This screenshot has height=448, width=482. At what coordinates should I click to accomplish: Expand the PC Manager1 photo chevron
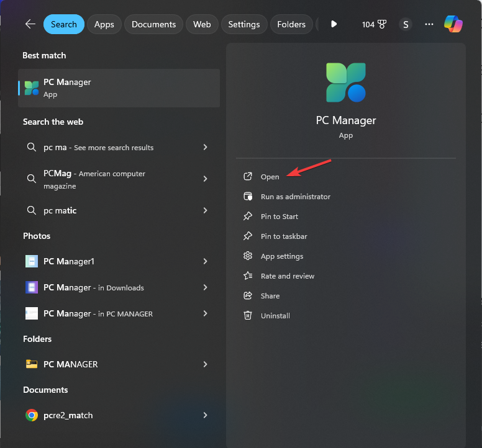click(205, 261)
